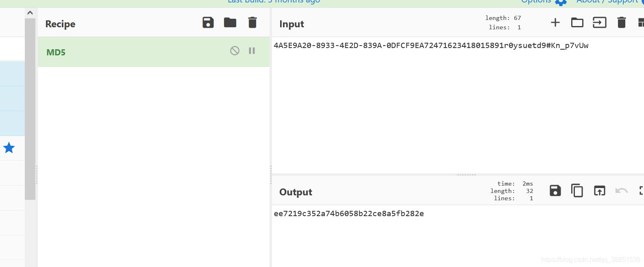Open About / Support link
644x267 pixels.
(607, 2)
